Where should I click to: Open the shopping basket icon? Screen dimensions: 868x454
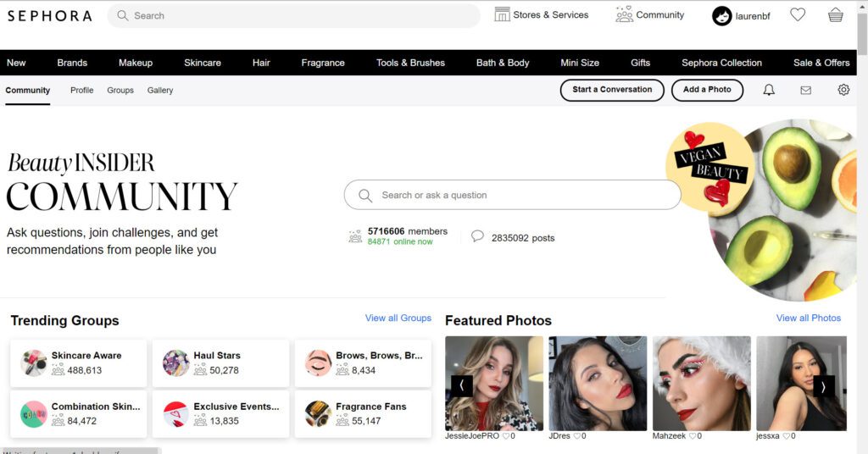click(x=835, y=15)
